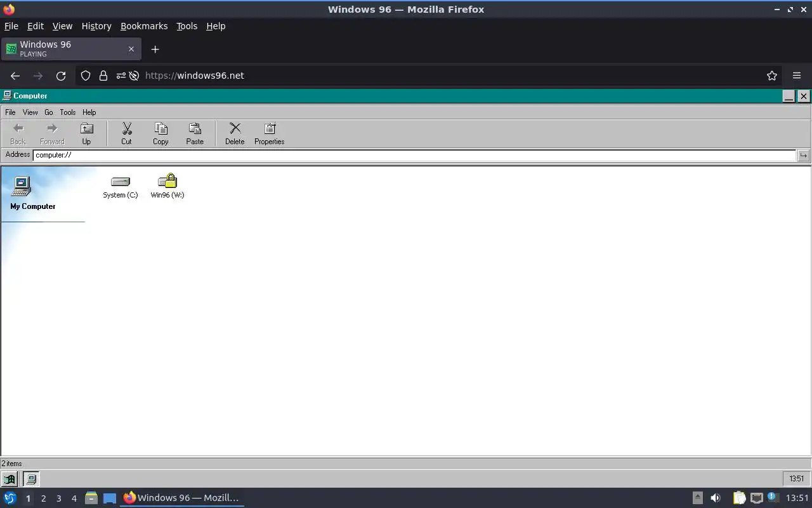812x508 pixels.
Task: Open Firefox History menu
Action: coord(96,26)
